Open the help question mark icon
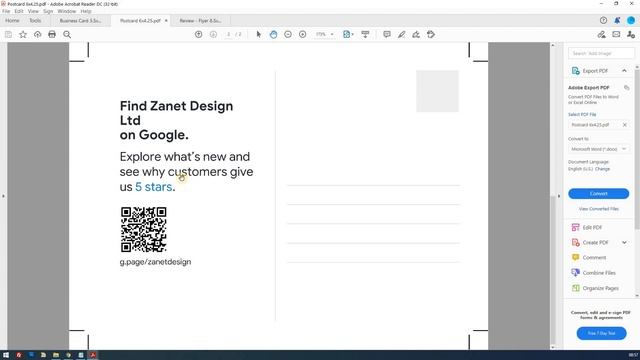Viewport: 640px width, 360px height. (603, 20)
